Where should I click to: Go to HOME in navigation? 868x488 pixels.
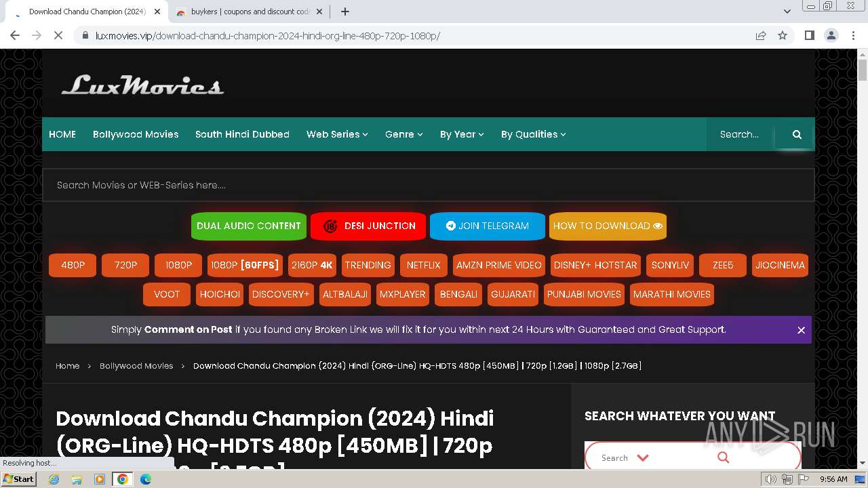(62, 134)
